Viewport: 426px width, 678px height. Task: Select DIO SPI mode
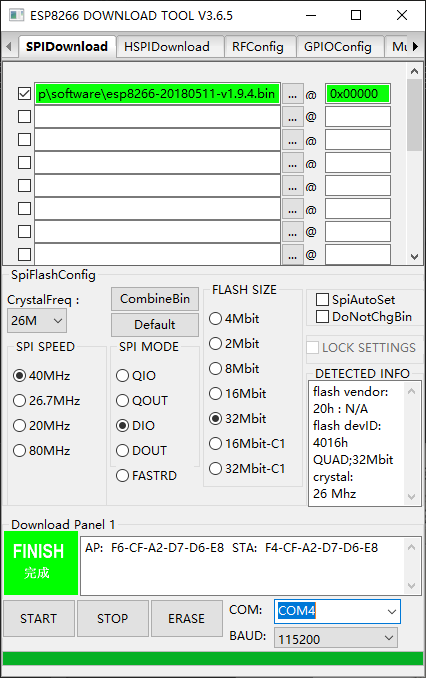click(x=135, y=425)
